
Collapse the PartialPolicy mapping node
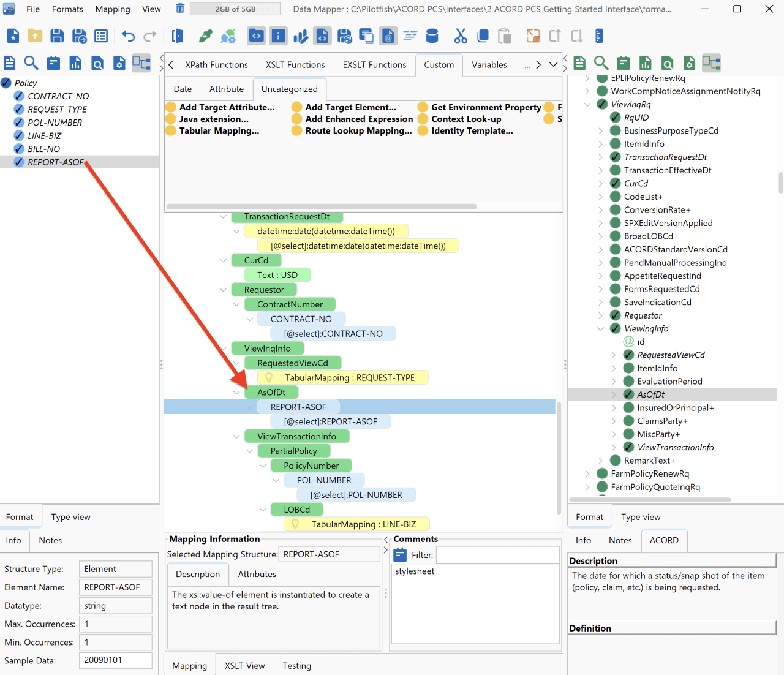point(249,451)
